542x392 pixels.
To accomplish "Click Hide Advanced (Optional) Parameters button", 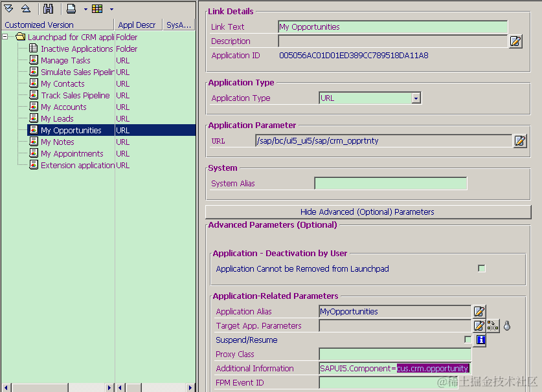I will click(368, 212).
